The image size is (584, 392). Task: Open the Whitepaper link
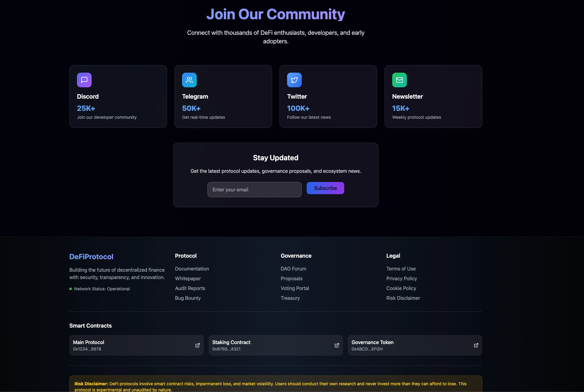click(188, 278)
